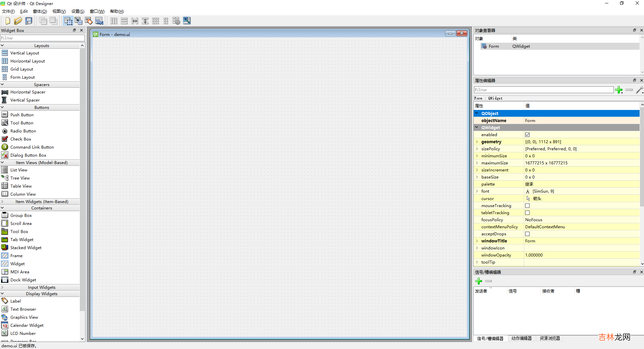Switch to the 资源浏览器 tab
Image resolution: width=644 pixels, height=349 pixels.
click(x=550, y=338)
